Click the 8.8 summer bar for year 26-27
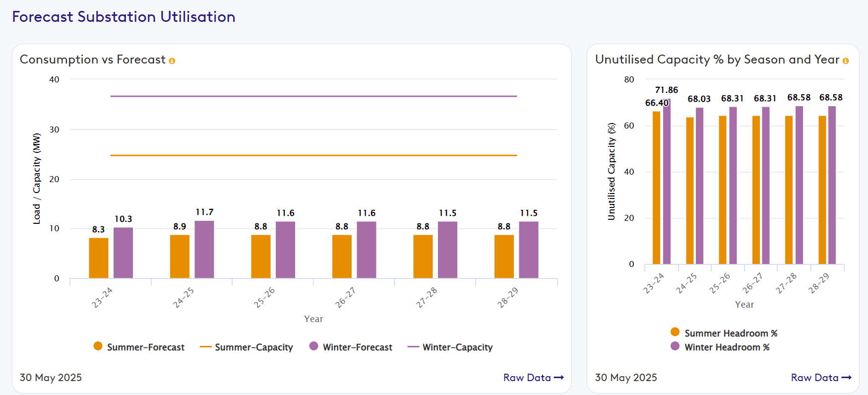The image size is (868, 395). pos(342,256)
